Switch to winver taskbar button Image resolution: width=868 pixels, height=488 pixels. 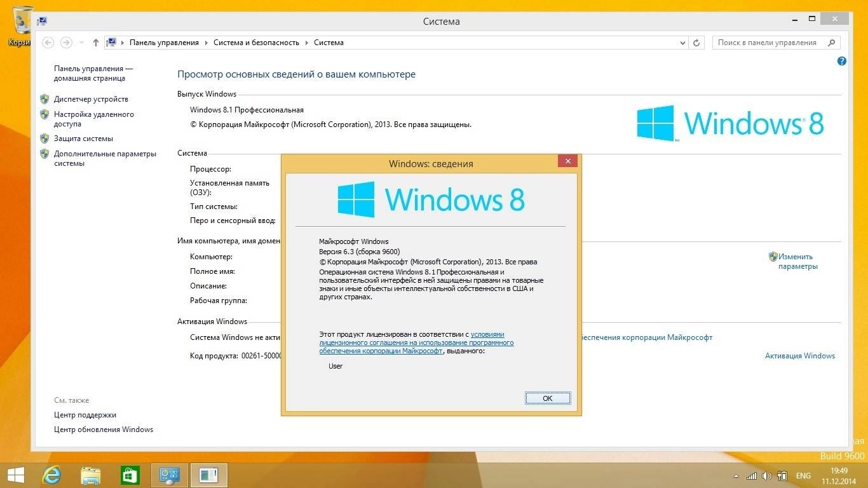(208, 475)
